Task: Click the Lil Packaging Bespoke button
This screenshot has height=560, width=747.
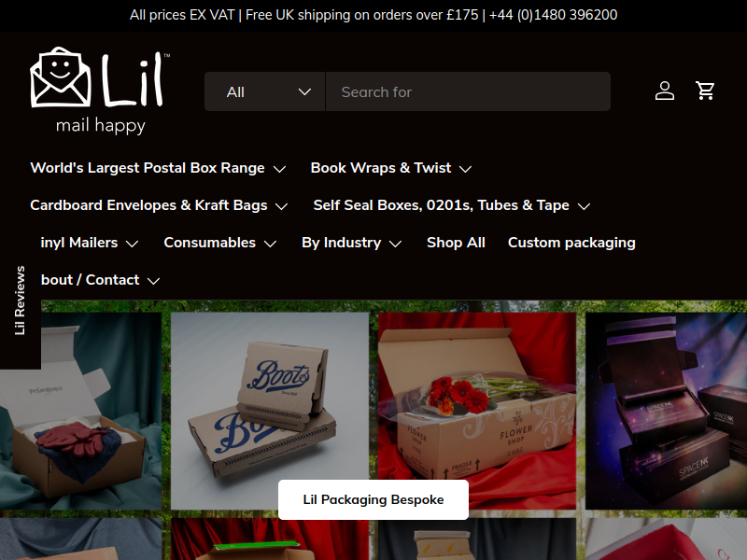Action: click(x=373, y=499)
